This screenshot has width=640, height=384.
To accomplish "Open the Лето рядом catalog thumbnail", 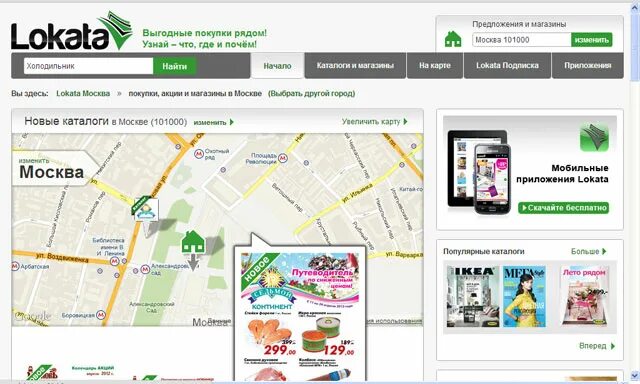I will (x=584, y=296).
